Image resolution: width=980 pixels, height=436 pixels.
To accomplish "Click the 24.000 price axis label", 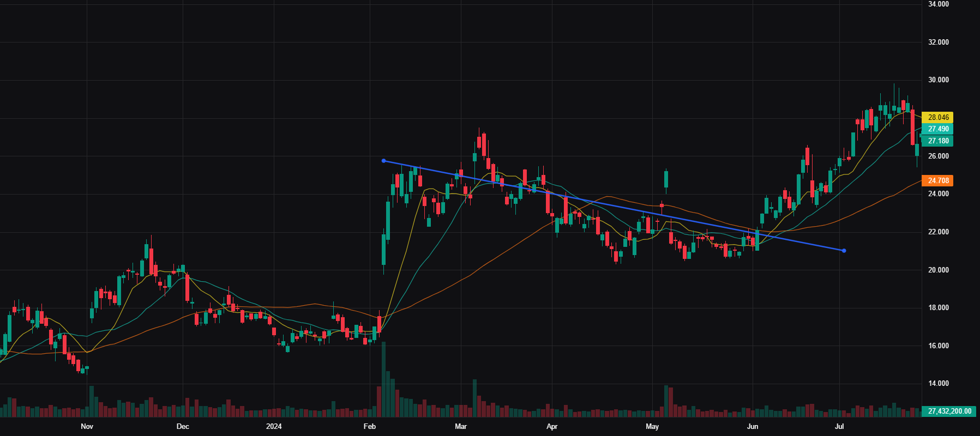I will click(x=939, y=194).
